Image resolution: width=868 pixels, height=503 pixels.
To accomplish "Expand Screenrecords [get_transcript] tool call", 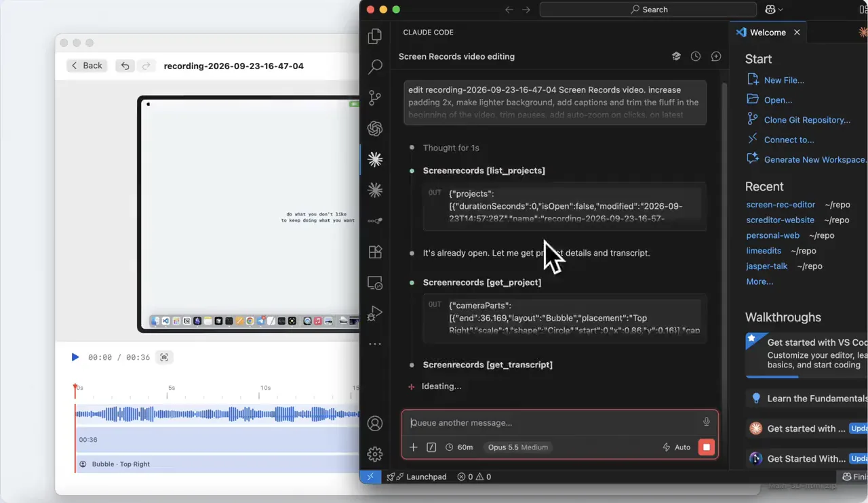I will pos(488,365).
